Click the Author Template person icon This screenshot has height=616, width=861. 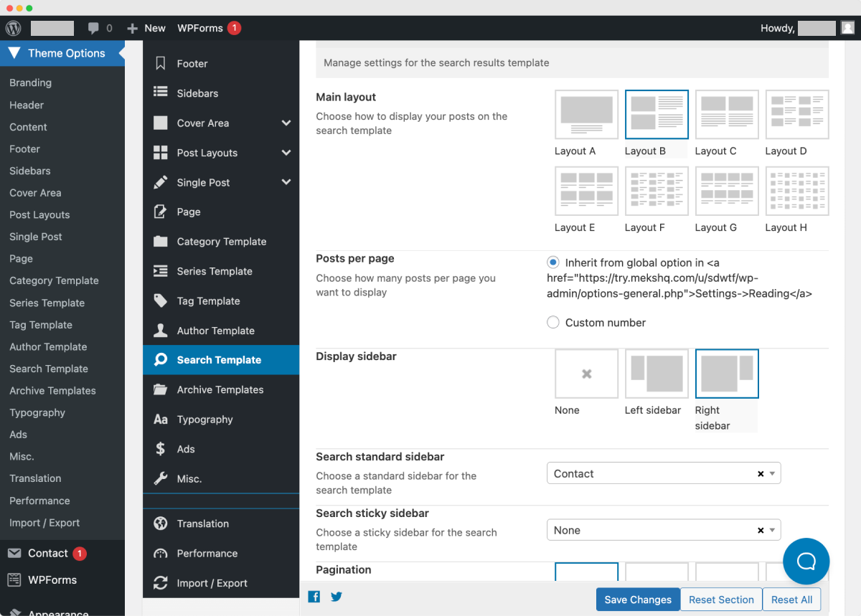pyautogui.click(x=161, y=331)
